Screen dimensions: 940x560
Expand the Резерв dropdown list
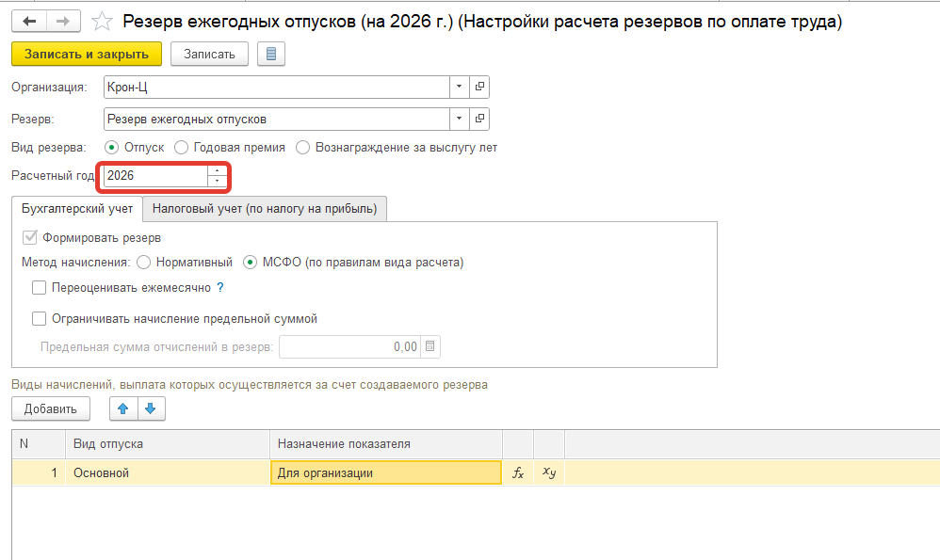pyautogui.click(x=459, y=120)
